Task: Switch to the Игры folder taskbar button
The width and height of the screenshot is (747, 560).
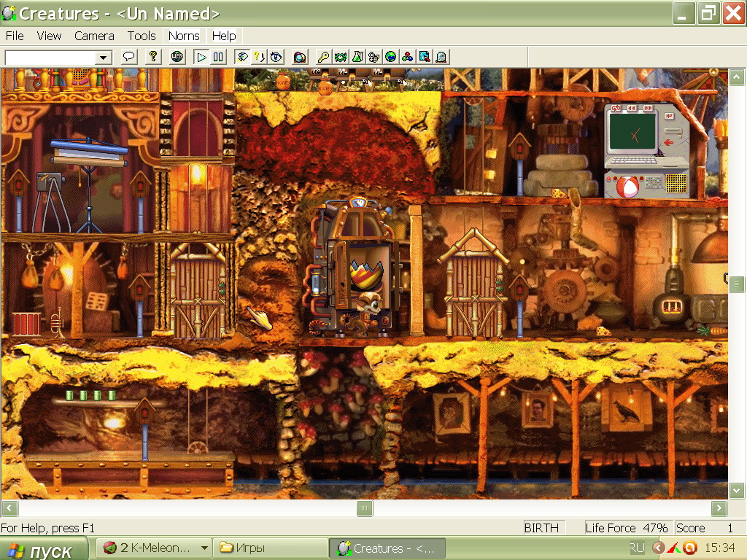Action: tap(270, 548)
